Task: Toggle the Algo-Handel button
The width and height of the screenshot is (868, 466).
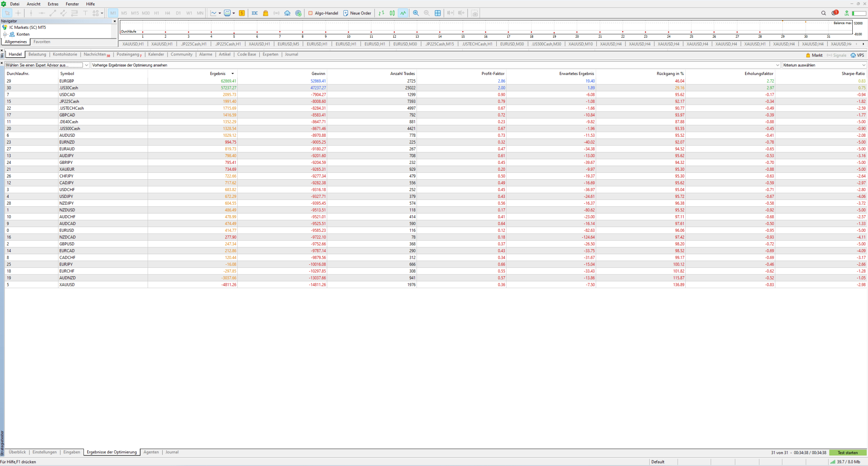Action: (x=323, y=13)
